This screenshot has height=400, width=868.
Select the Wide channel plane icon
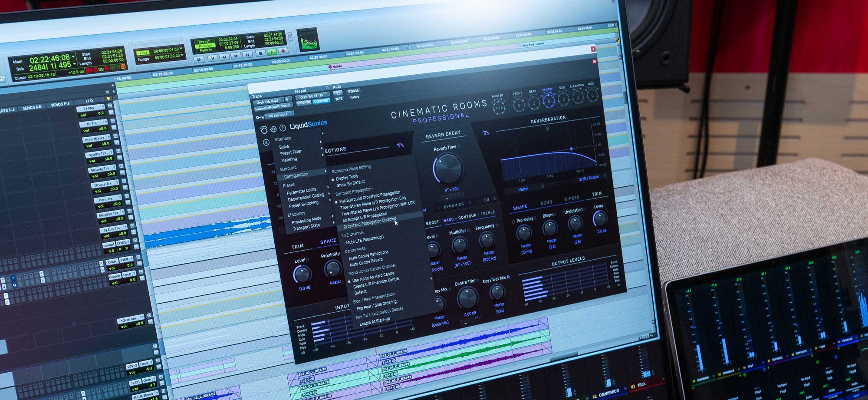point(592,94)
